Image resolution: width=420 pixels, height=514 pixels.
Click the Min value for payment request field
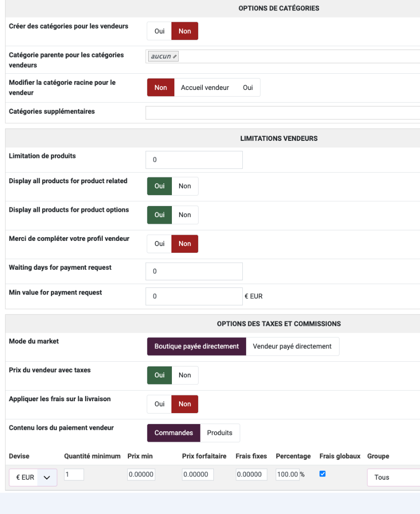click(x=194, y=297)
